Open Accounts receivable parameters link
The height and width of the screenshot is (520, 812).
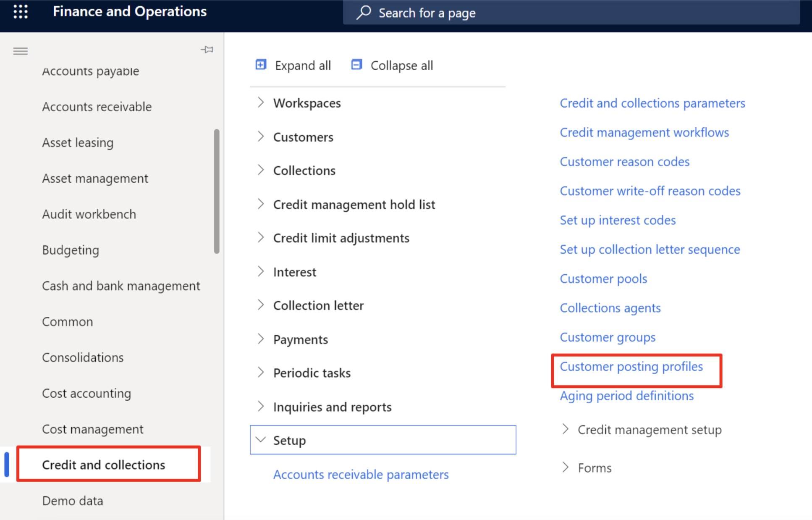click(x=361, y=474)
